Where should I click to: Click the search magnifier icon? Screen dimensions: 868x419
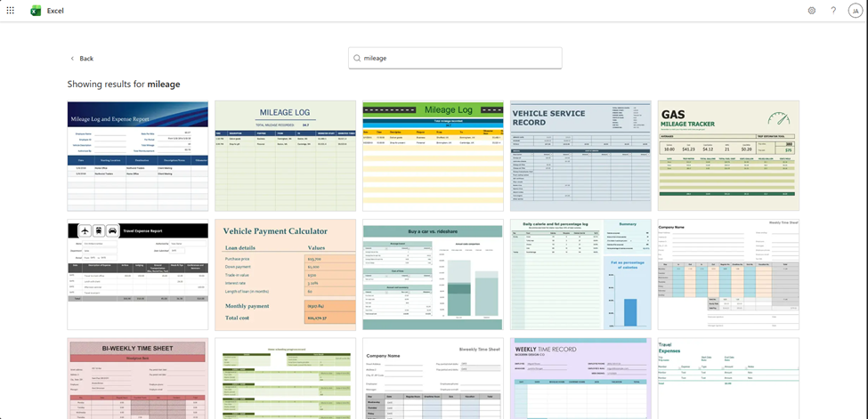click(x=357, y=58)
